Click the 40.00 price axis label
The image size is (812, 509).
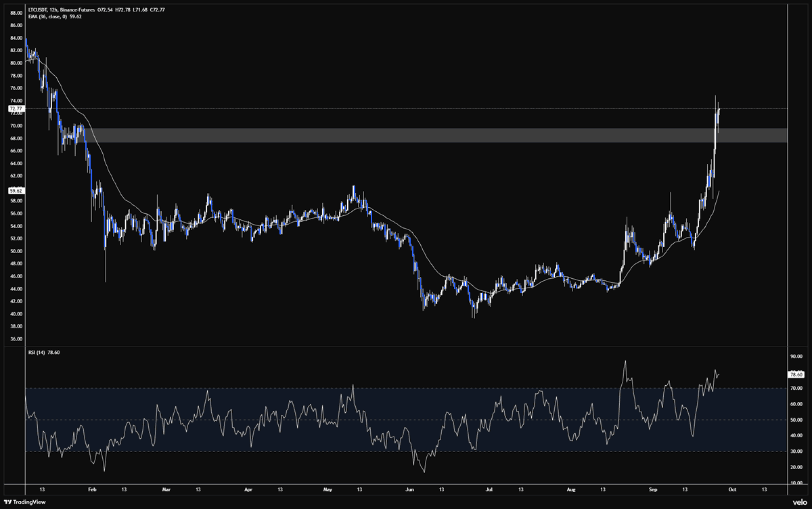(16, 314)
